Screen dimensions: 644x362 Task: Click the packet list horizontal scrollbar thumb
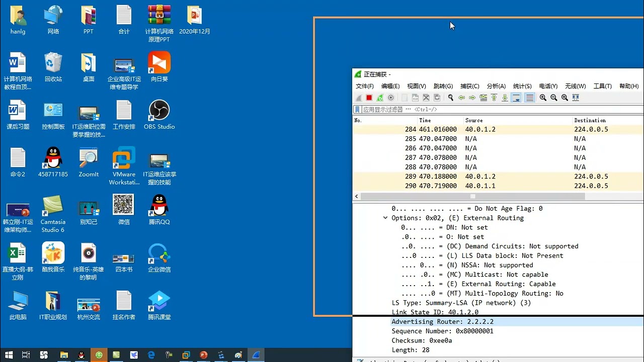point(473,196)
